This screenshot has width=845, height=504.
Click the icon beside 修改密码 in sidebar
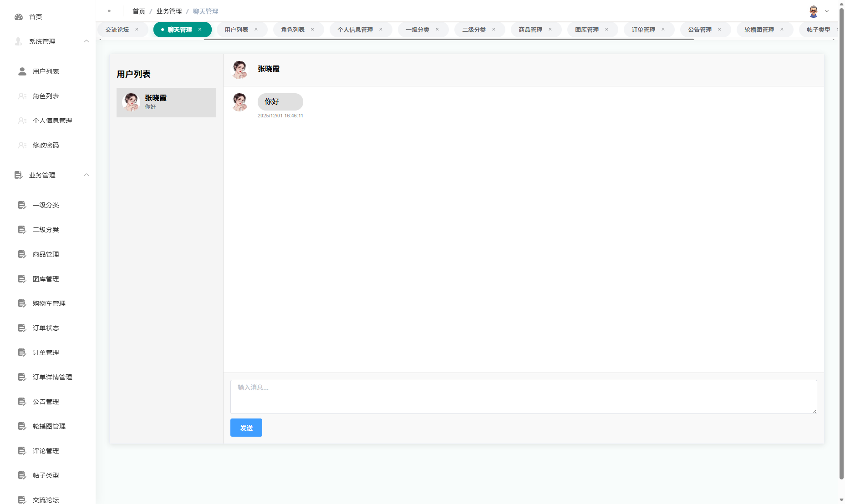point(22,145)
